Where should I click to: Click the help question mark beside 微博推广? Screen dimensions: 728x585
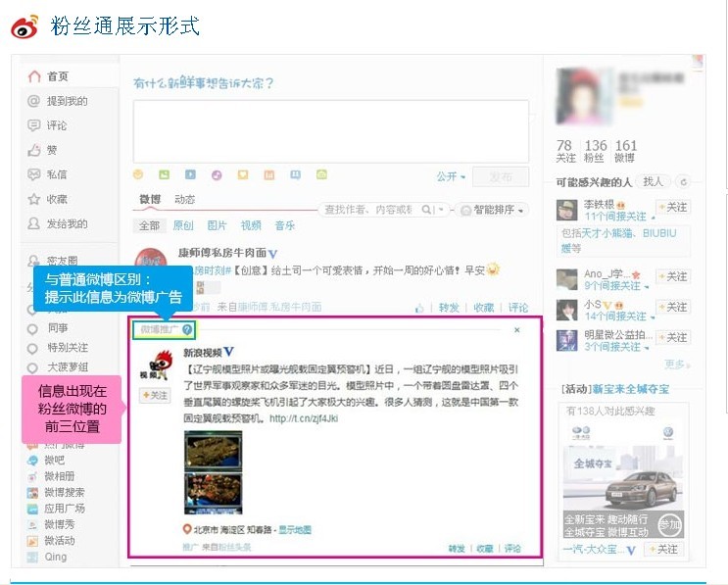187,330
